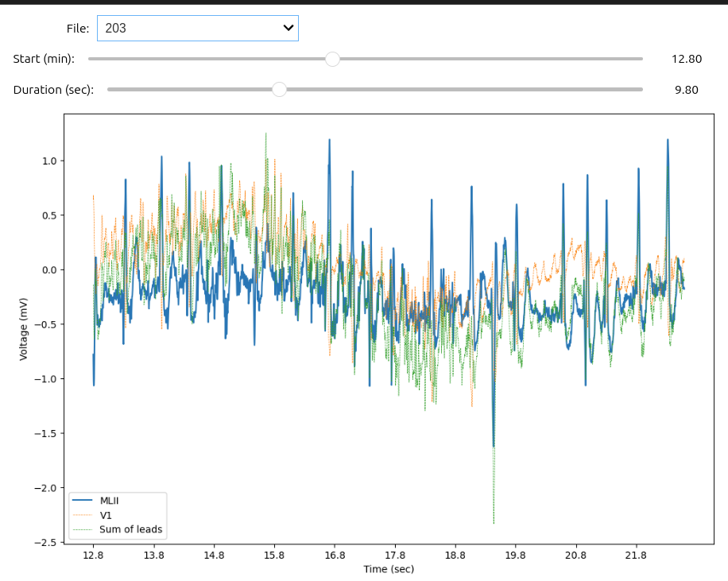This screenshot has height=581, width=728.
Task: Click the x-axis tick label 19.8
Action: 515,556
